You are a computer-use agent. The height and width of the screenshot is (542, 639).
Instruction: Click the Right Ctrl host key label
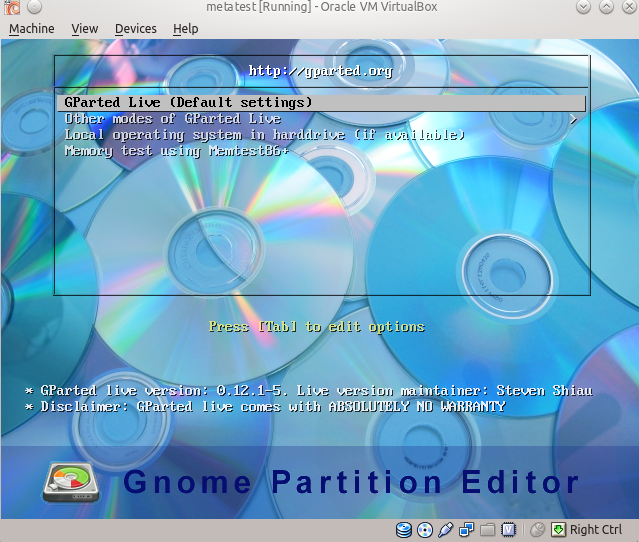point(596,530)
